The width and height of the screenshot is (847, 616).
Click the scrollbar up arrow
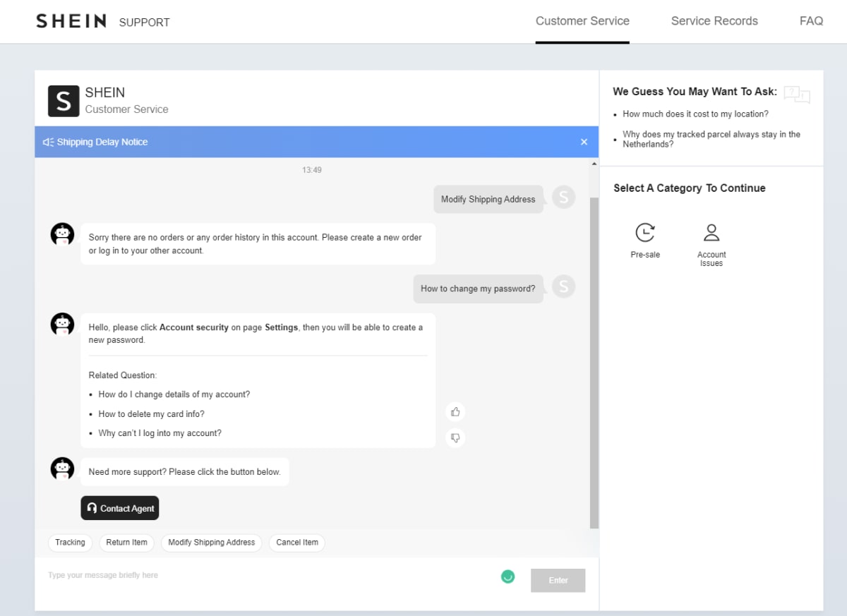594,163
